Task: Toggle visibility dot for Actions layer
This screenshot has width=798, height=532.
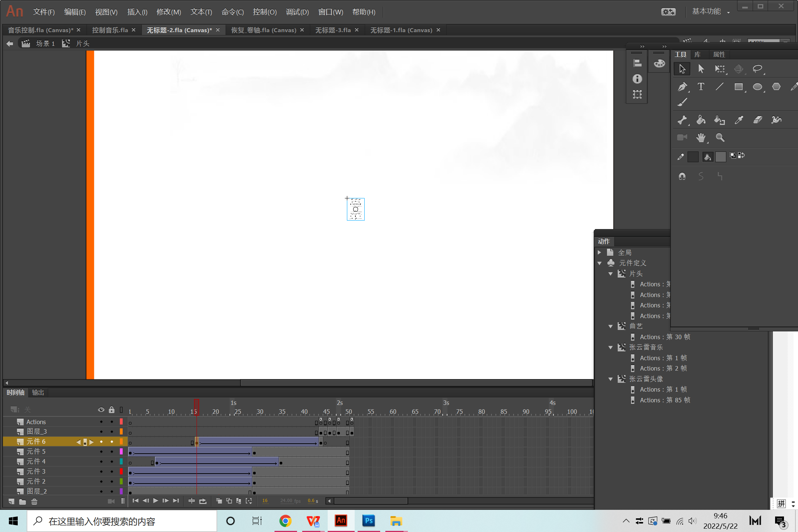Action: click(x=101, y=422)
